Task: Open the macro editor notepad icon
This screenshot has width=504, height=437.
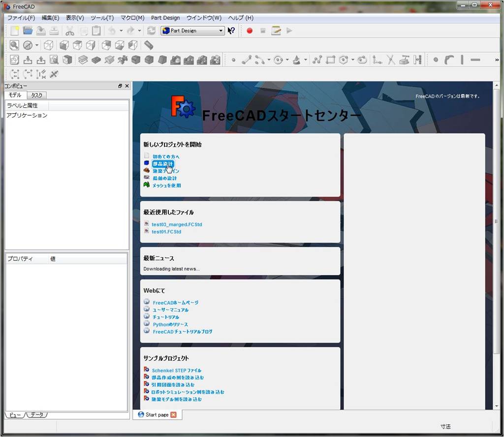Action: (x=276, y=31)
